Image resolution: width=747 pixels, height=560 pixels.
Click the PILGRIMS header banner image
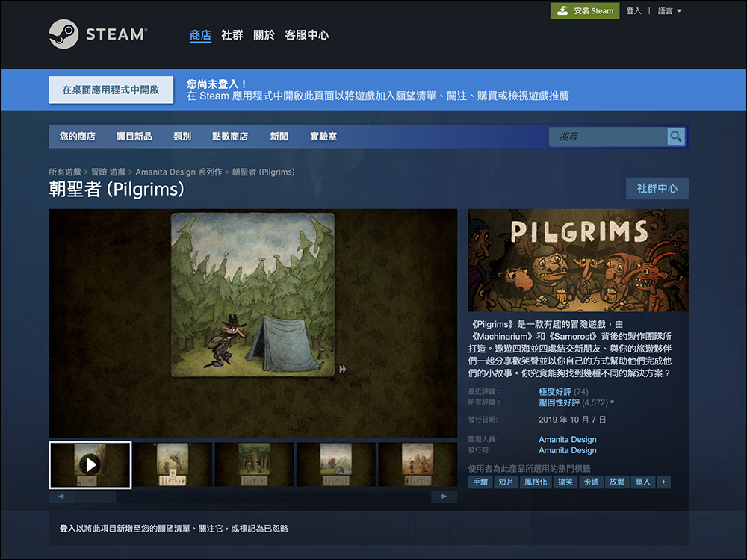(578, 261)
